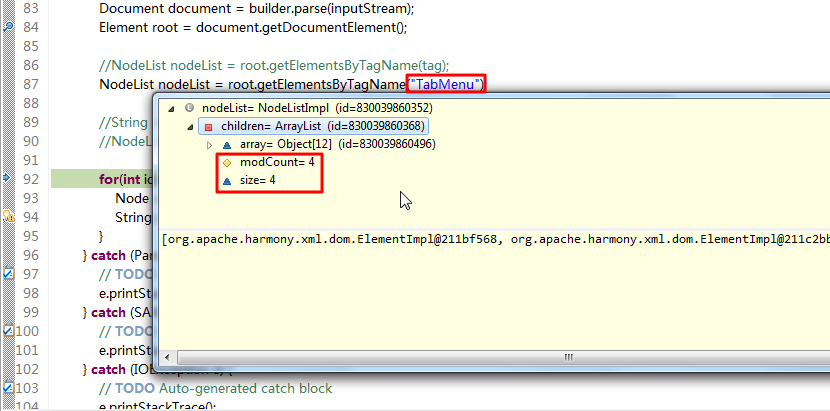Click the instruction pointer arrow at line 92
The image size is (830, 411).
6,178
